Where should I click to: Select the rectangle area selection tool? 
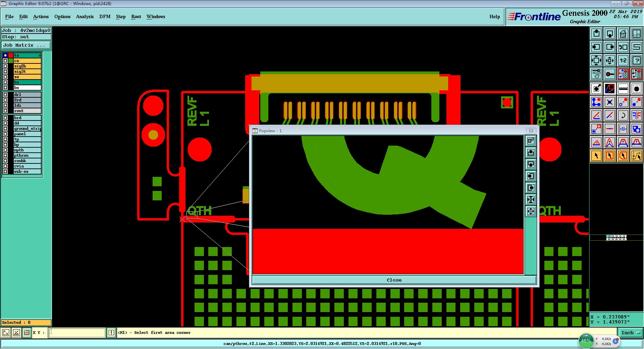tap(610, 156)
